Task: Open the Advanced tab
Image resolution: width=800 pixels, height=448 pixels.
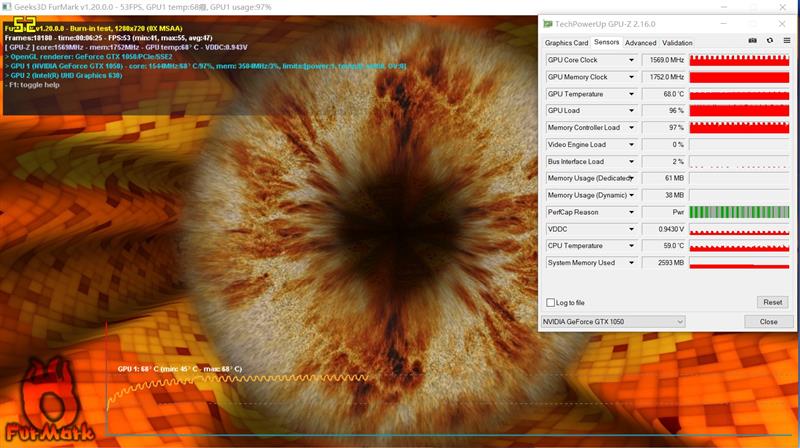Action: [x=640, y=43]
